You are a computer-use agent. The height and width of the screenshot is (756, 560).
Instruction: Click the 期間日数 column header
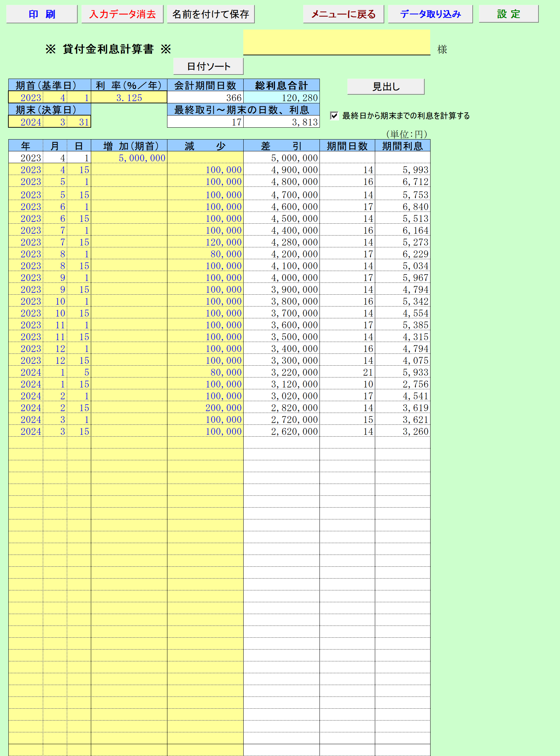[x=347, y=146]
